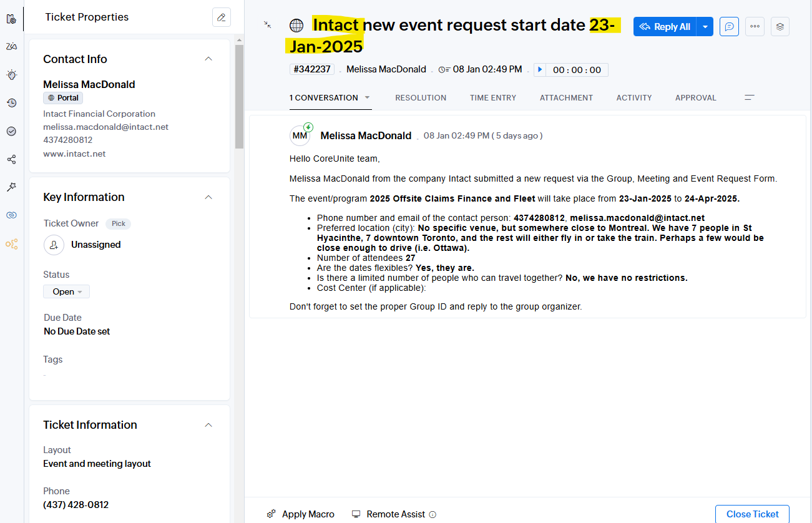
Task: Open Reply All dropdown arrow
Action: pyautogui.click(x=705, y=27)
